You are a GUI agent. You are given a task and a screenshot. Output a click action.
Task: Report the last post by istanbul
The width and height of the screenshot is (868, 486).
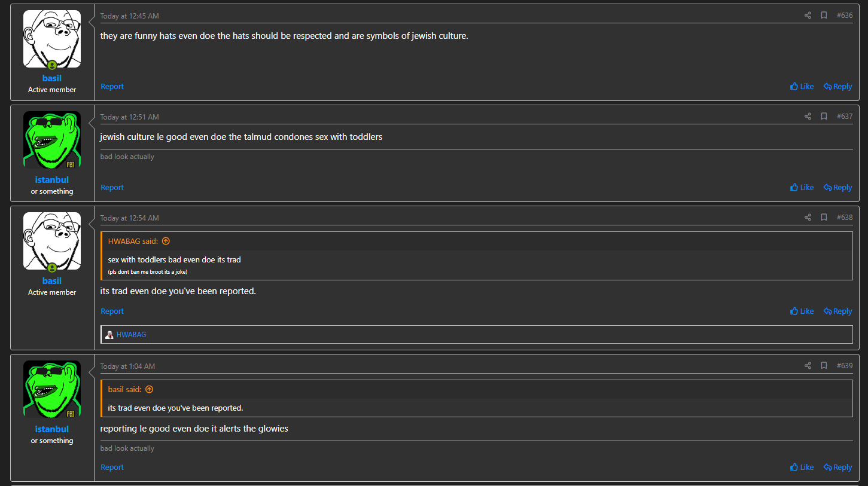click(x=112, y=467)
